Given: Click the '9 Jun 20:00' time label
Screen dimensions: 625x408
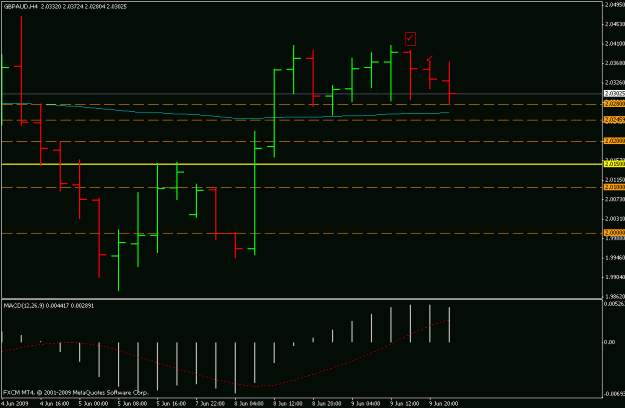Looking at the screenshot, I should [444, 403].
